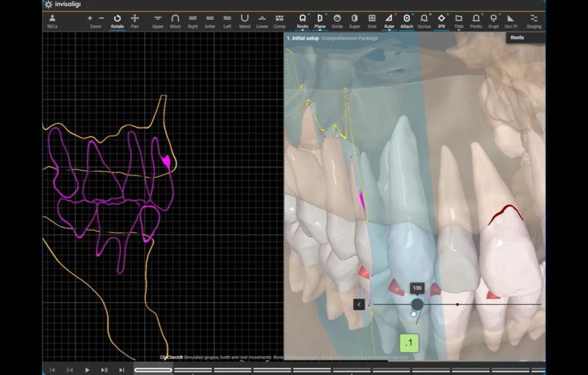Open the Staging tab
Image resolution: width=588 pixels, height=375 pixels.
point(534,21)
